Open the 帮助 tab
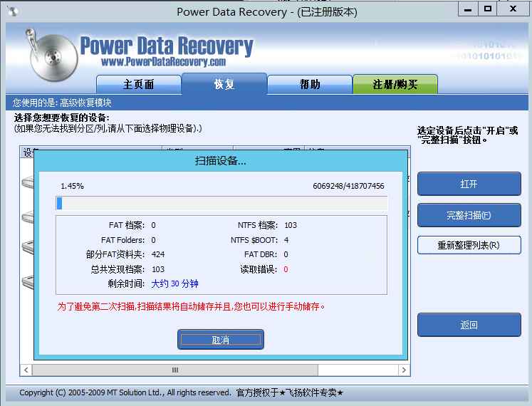The height and width of the screenshot is (406, 532). click(309, 84)
